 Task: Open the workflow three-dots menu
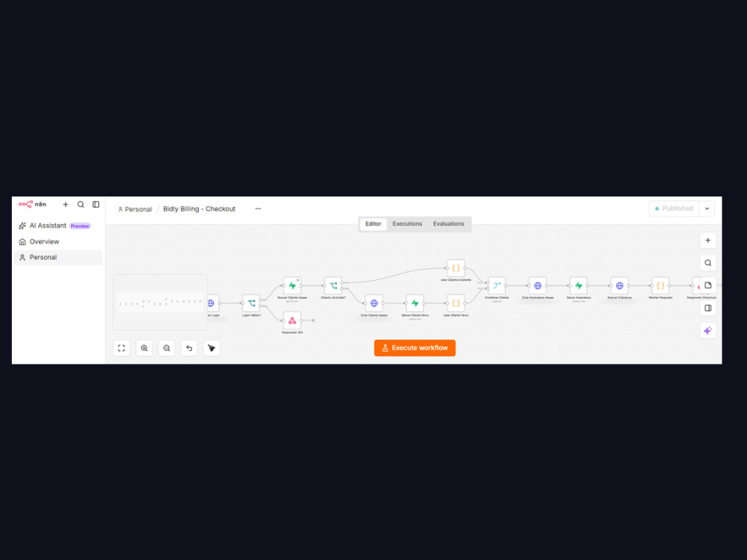[258, 208]
